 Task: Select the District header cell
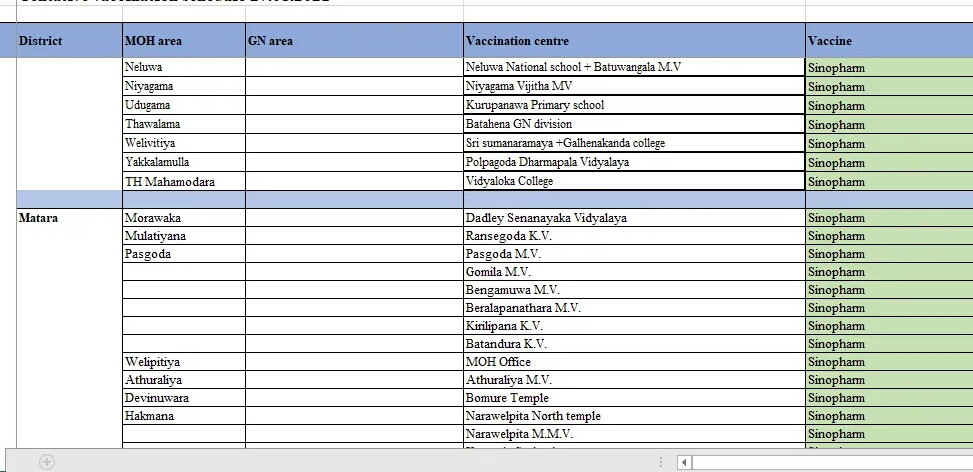tap(69, 41)
